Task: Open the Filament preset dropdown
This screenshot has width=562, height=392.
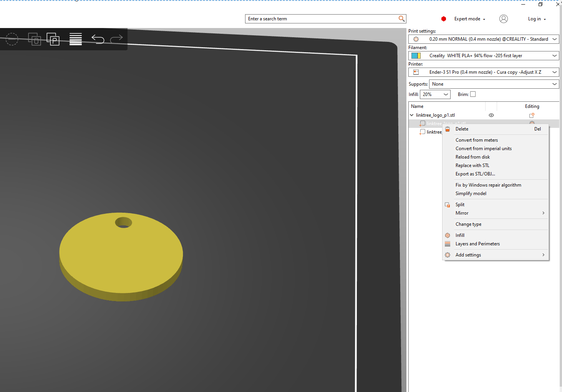Action: point(484,56)
